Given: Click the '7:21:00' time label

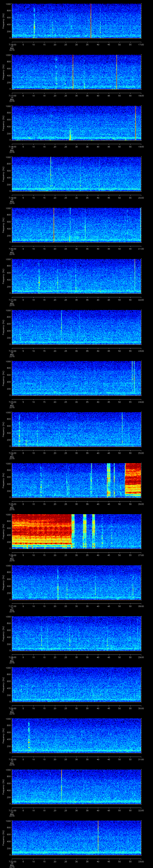Looking at the screenshot, I should (x=12, y=300).
